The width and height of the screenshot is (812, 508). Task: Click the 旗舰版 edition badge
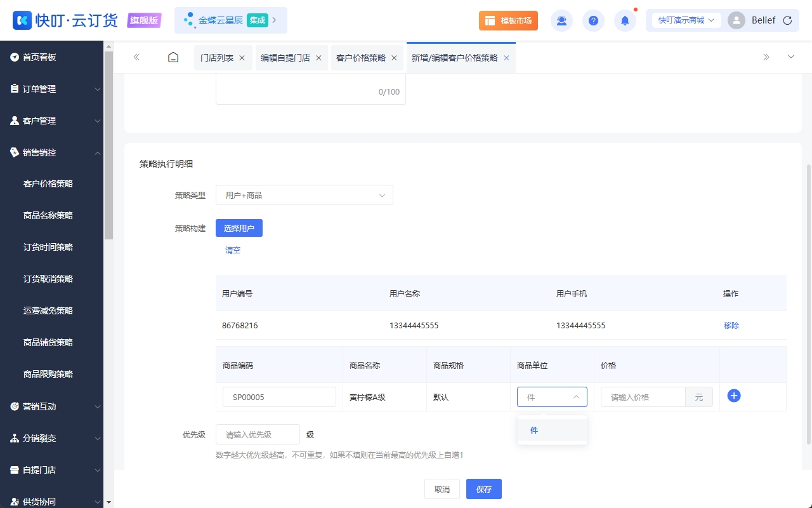click(144, 20)
